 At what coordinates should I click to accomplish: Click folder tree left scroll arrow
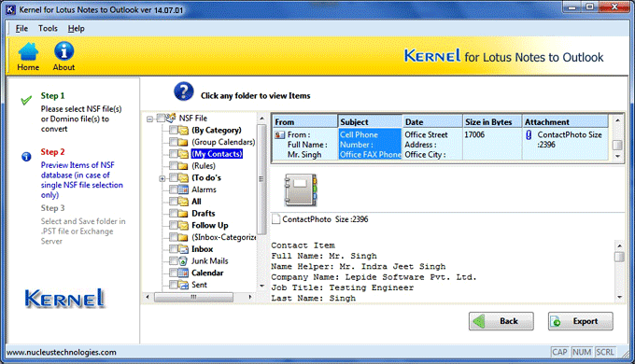148,297
